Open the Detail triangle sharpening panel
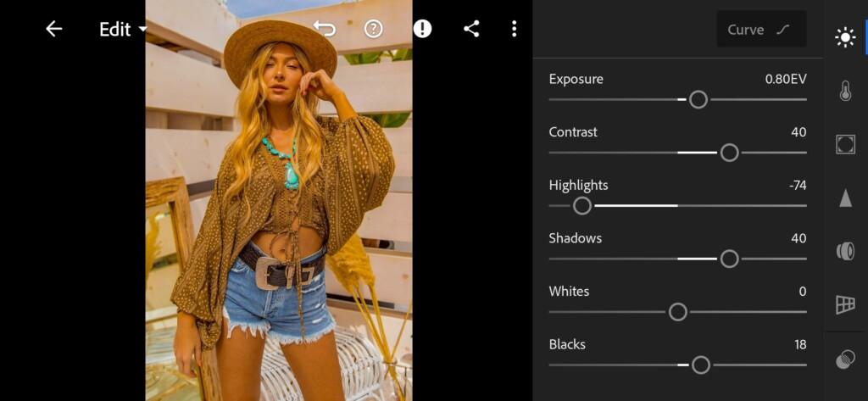Image resolution: width=868 pixels, height=401 pixels. coord(845,198)
